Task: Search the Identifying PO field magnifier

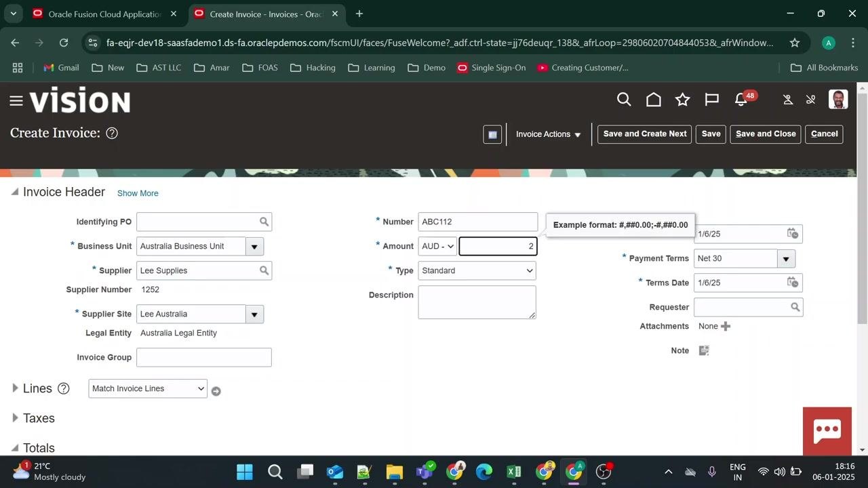Action: click(264, 222)
